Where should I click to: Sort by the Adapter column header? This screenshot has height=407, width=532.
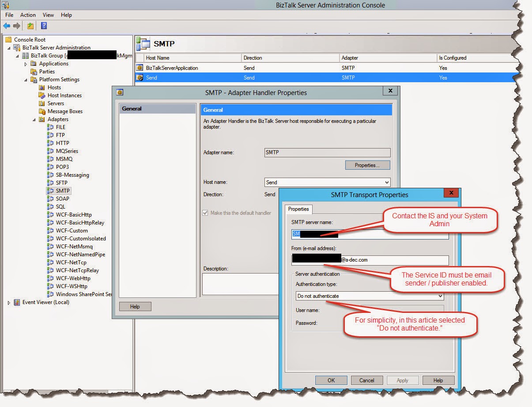point(388,58)
